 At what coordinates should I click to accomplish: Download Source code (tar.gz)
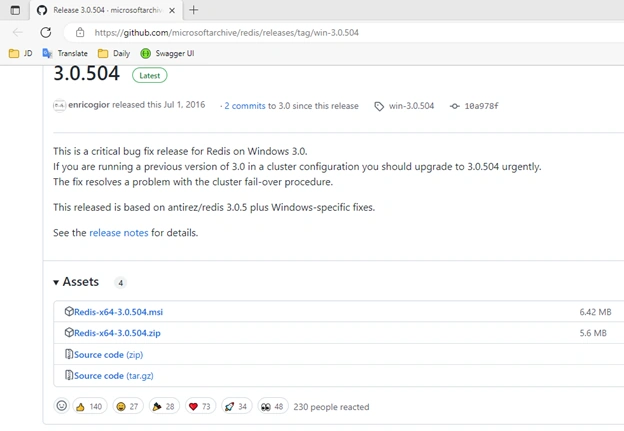click(114, 376)
